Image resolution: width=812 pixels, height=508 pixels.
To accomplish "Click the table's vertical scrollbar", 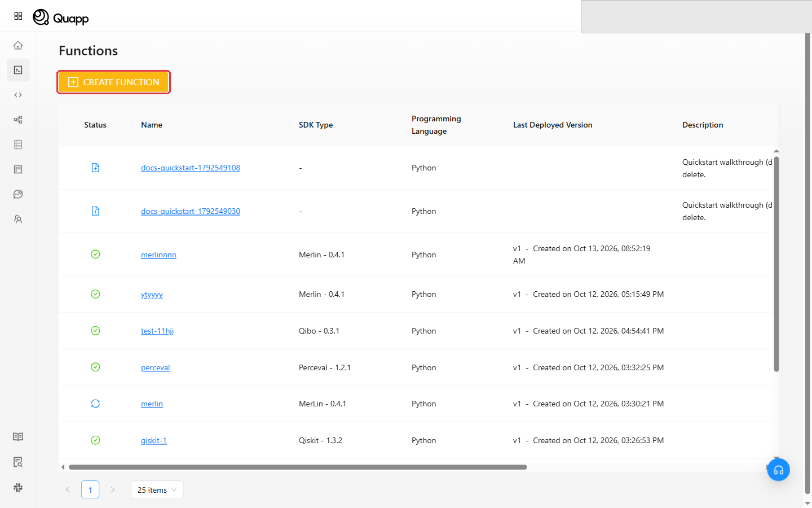I will 776,264.
